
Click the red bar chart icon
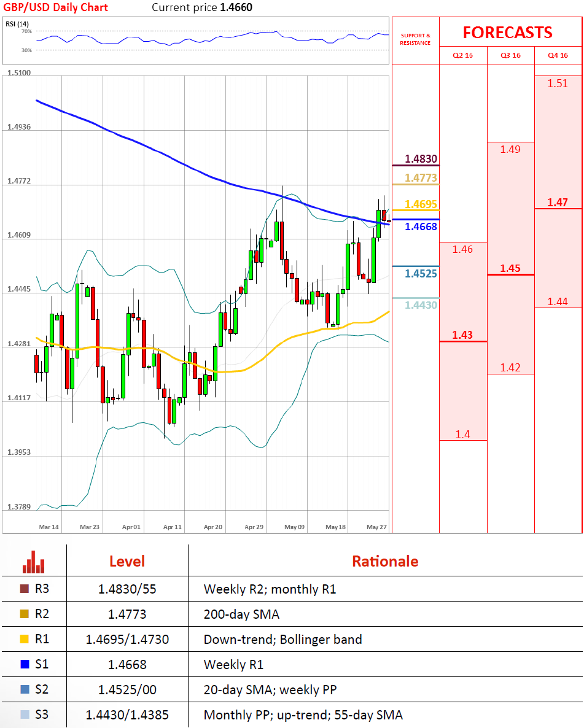tap(33, 562)
